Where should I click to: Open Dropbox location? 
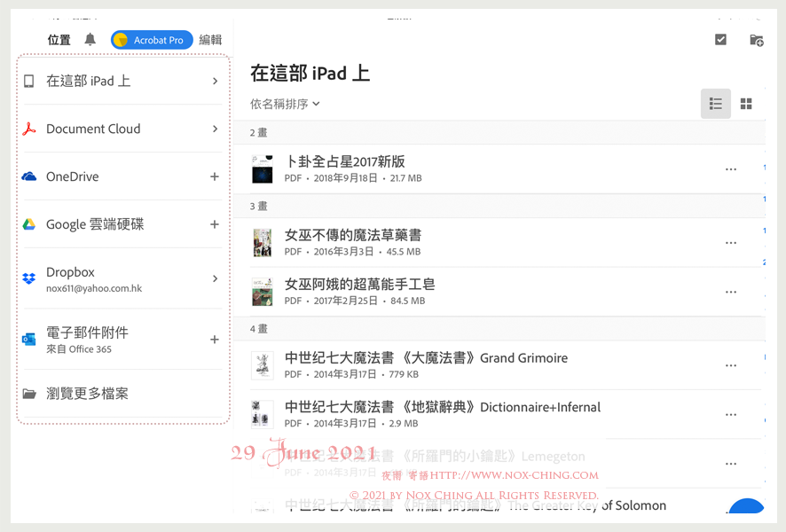coord(122,278)
